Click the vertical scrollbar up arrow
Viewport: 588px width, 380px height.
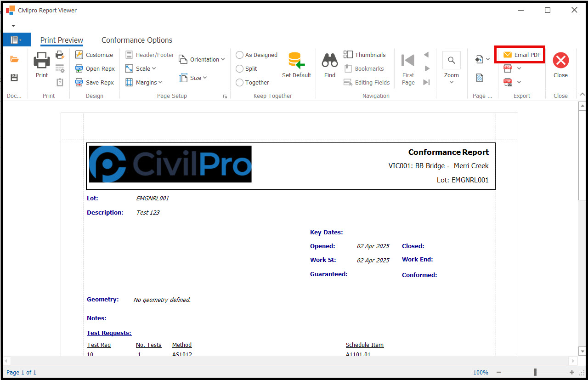point(582,106)
